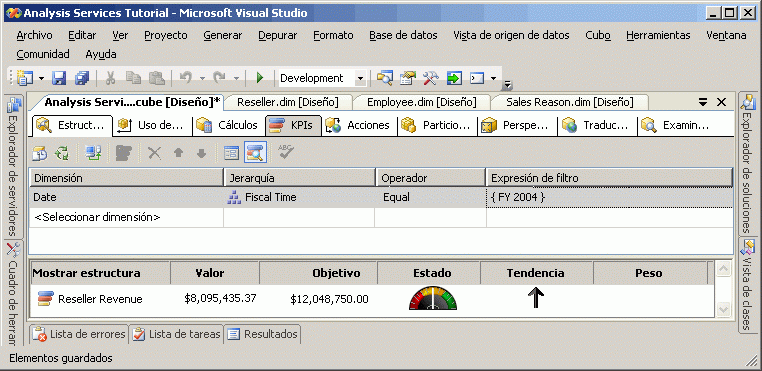
Task: Open the Base de datos menu
Action: point(403,35)
